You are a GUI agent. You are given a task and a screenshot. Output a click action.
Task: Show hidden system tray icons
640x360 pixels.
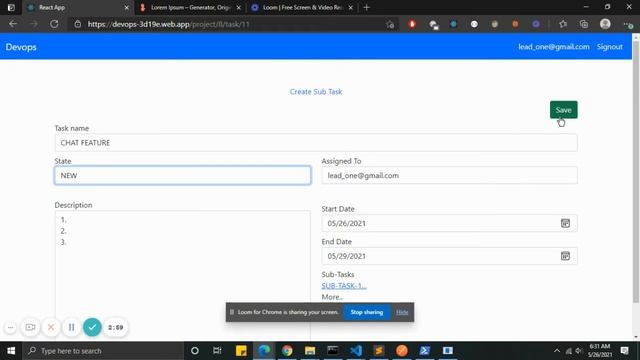(x=557, y=351)
